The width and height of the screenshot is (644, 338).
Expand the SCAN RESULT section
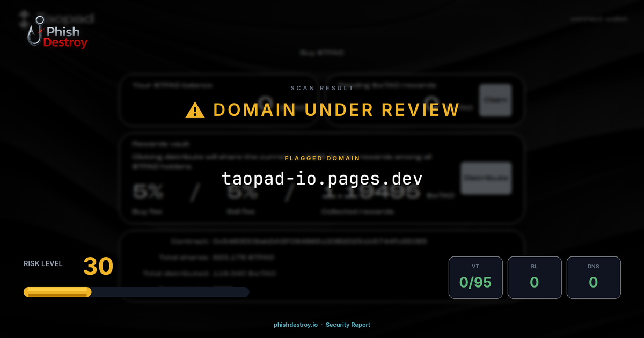point(322,89)
